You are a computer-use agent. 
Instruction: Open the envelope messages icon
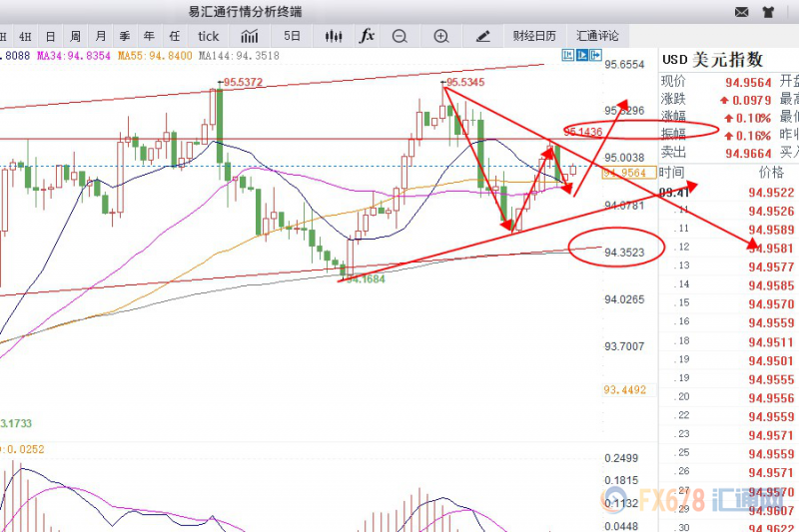point(741,13)
